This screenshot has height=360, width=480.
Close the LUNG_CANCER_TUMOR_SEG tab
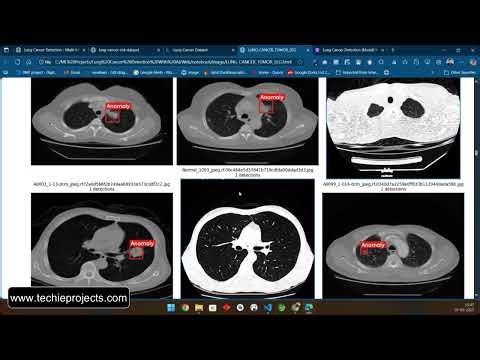tap(308, 50)
